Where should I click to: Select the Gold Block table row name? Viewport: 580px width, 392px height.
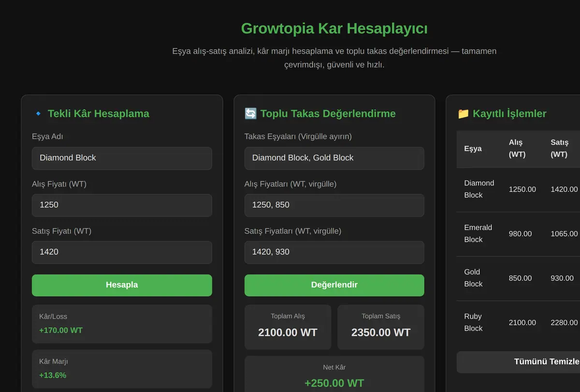(473, 278)
